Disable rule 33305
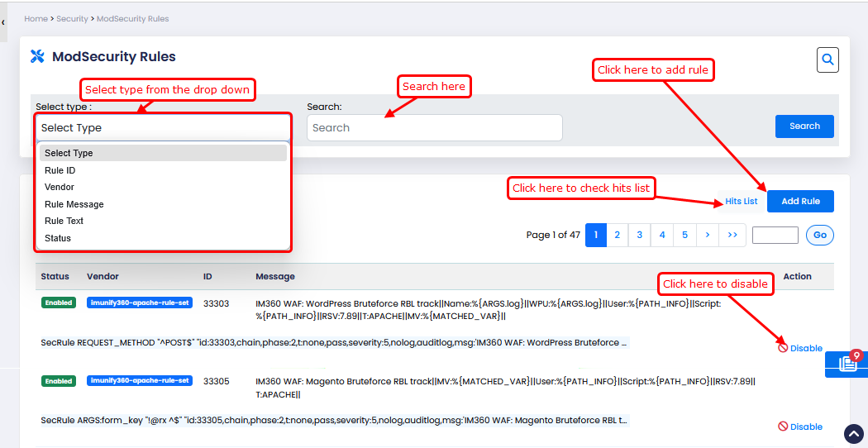Image resolution: width=868 pixels, height=448 pixels. pos(800,427)
